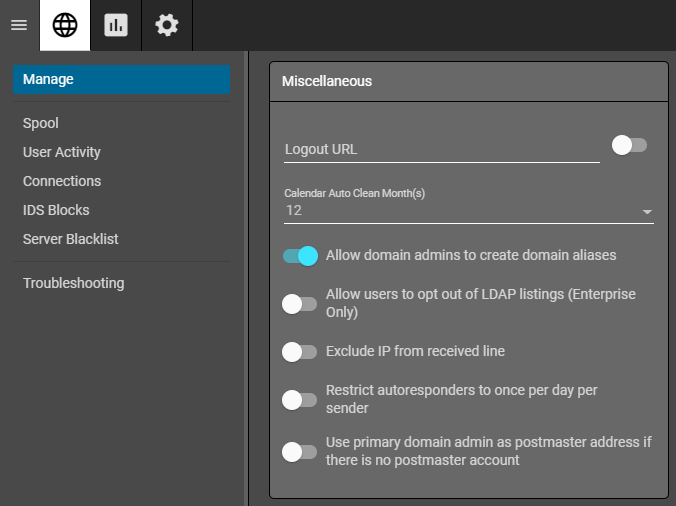The height and width of the screenshot is (506, 676).
Task: Enable Exclude IP from received line
Action: coord(300,352)
